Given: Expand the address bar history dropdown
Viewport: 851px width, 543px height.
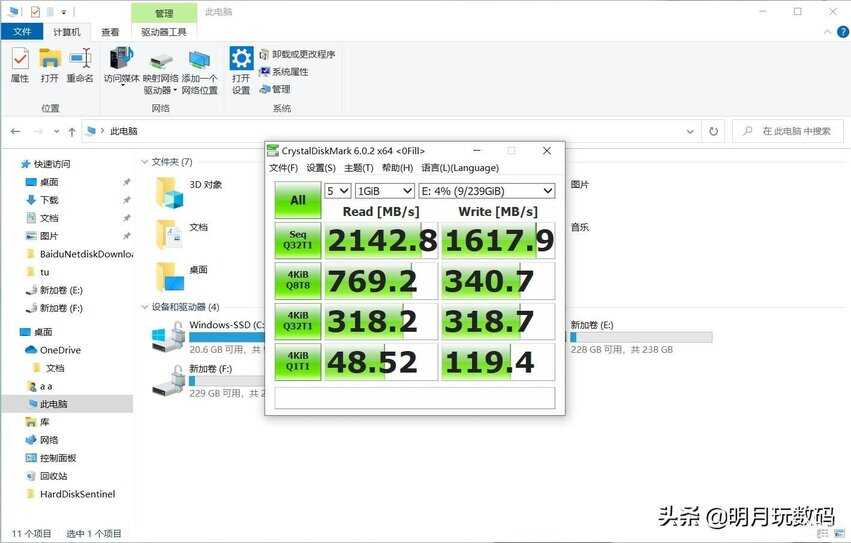Looking at the screenshot, I should coord(690,131).
